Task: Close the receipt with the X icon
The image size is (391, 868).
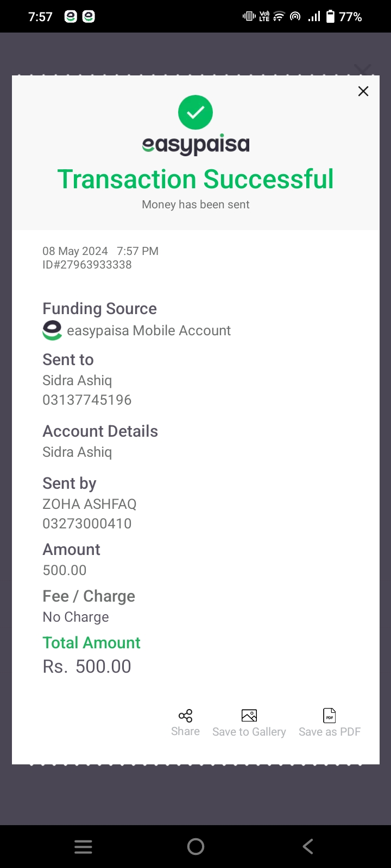Action: point(363,91)
